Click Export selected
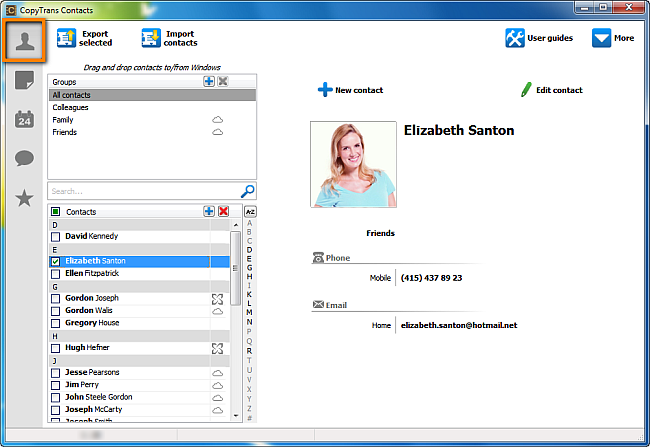 (85, 38)
